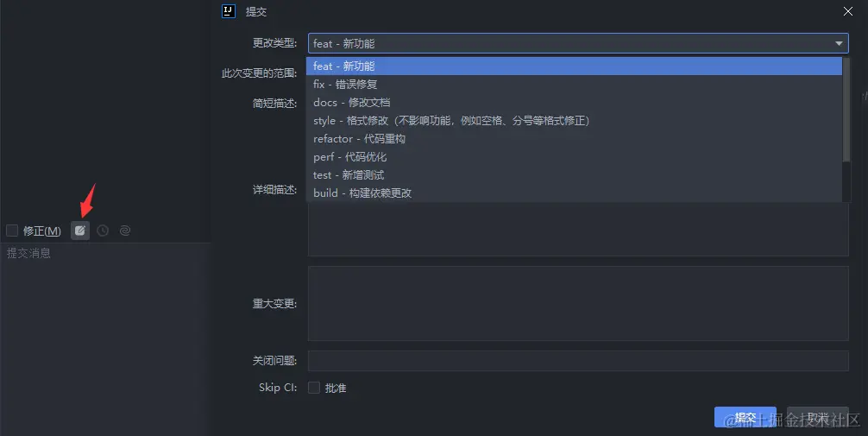Select 'feat - 新功能' from the list
This screenshot has height=436, width=868.
(x=574, y=66)
